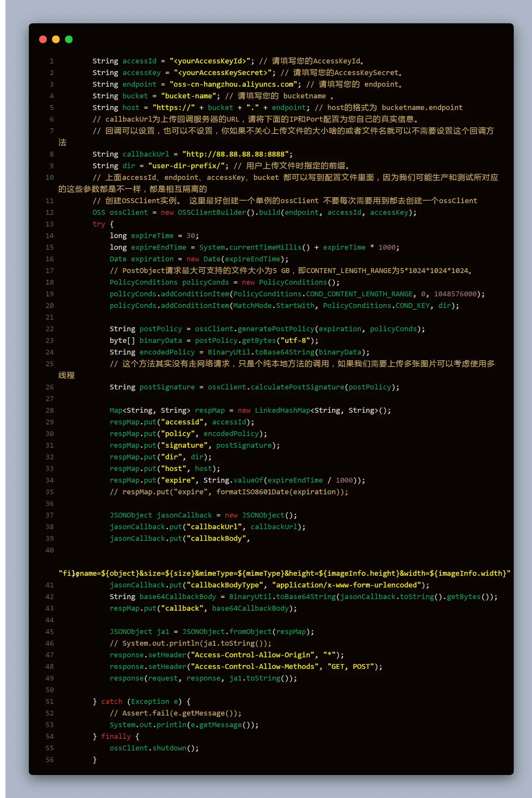Screen dimensions: 532x798
Task: Select the "Access-Control-Allow-Methods" header string
Action: pyautogui.click(x=255, y=667)
